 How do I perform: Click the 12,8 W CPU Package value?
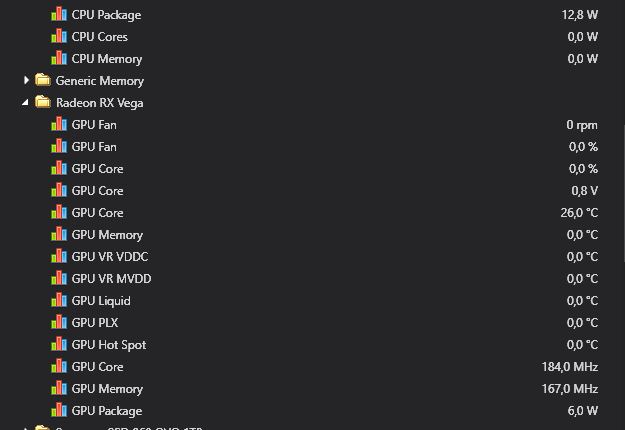pos(579,15)
